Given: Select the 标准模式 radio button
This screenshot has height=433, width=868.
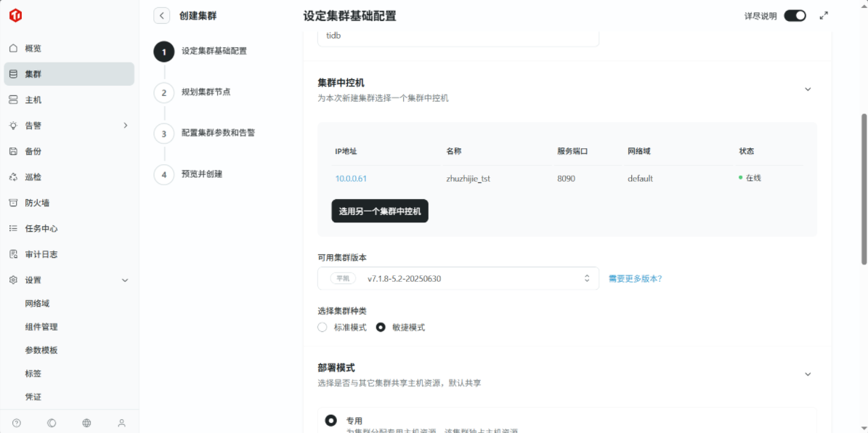Looking at the screenshot, I should (x=323, y=328).
